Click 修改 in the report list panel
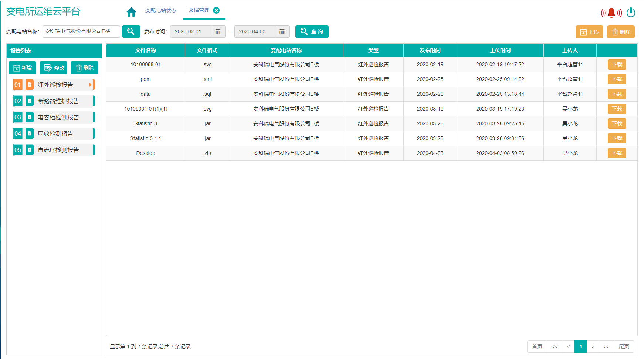 click(x=54, y=68)
